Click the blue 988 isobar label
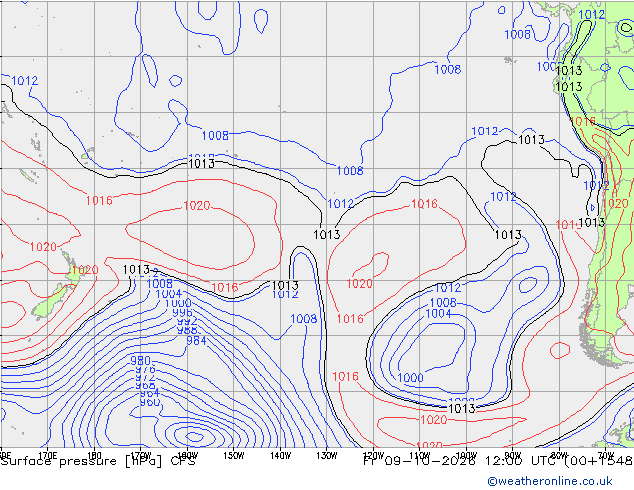The width and height of the screenshot is (634, 490). click(x=187, y=330)
